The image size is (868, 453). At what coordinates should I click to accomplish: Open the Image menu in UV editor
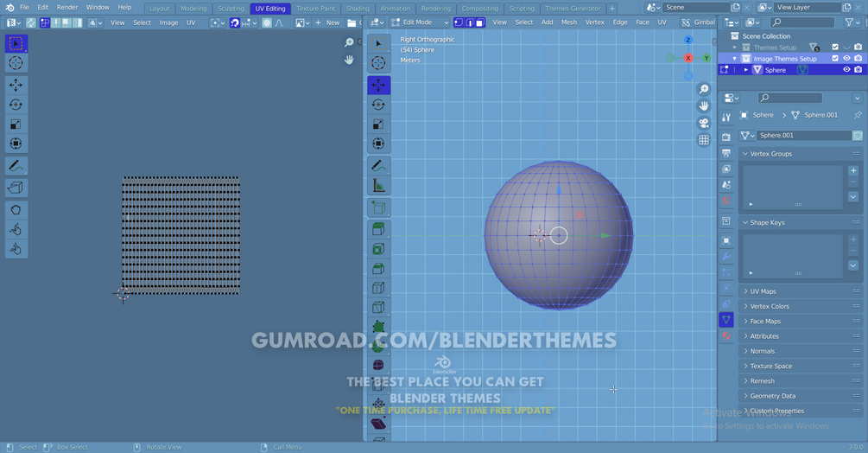pos(168,22)
